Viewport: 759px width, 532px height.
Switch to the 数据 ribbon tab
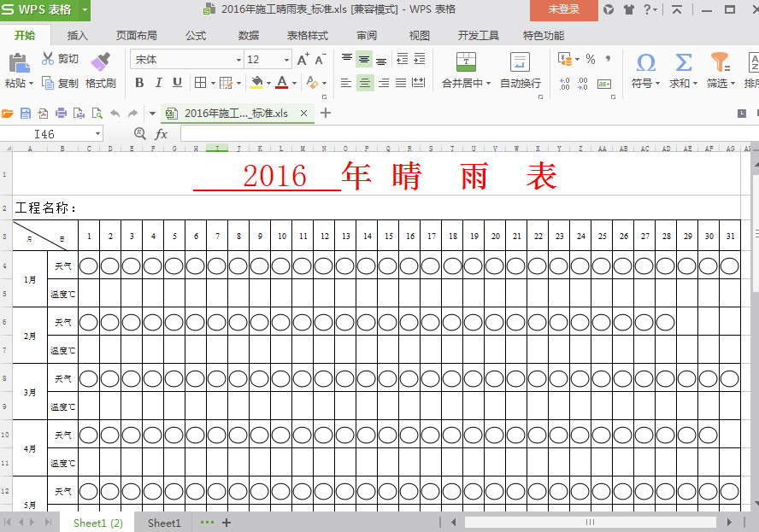tap(248, 36)
